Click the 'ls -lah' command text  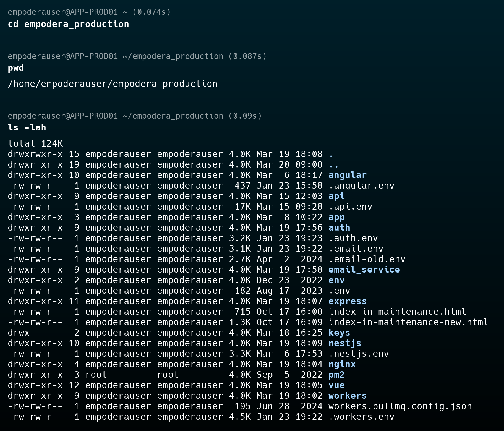27,127
